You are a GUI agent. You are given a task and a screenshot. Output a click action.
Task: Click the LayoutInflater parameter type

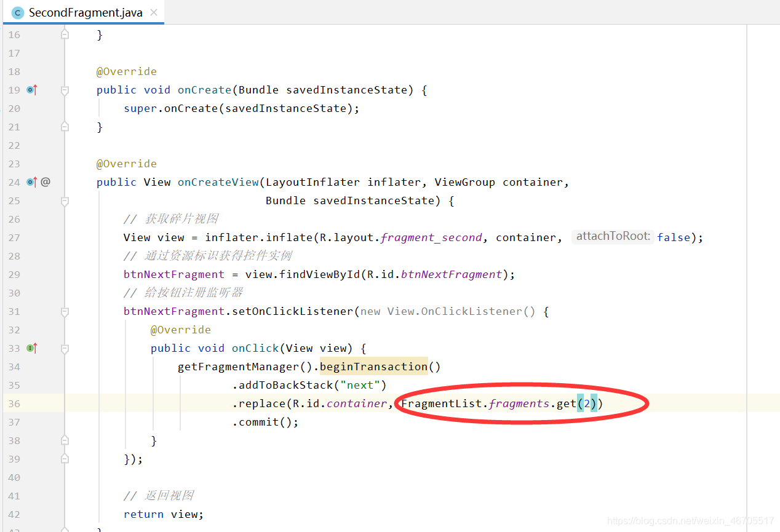click(x=312, y=182)
